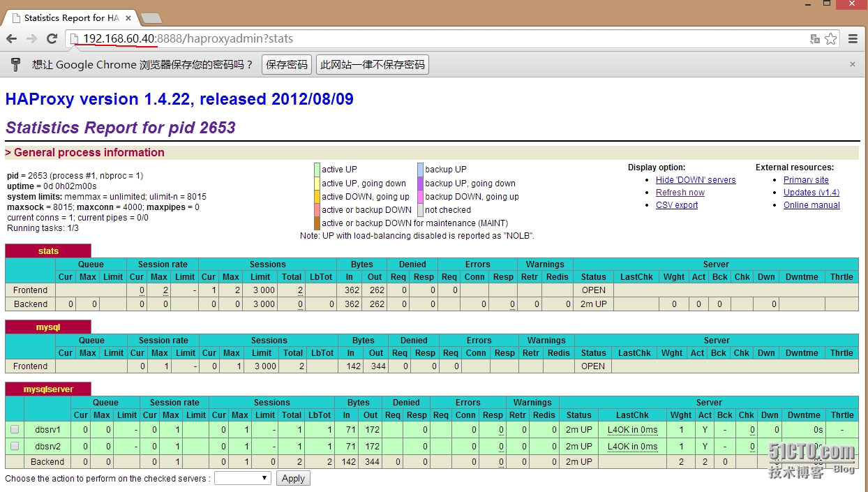
Task: Open the Updates (v1.4) link
Action: (x=811, y=193)
